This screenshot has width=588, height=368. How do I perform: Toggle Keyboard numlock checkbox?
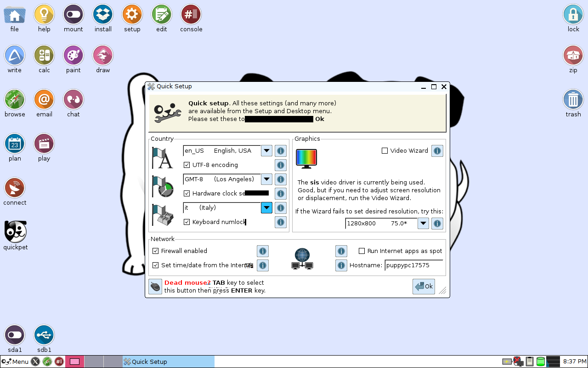(x=187, y=222)
